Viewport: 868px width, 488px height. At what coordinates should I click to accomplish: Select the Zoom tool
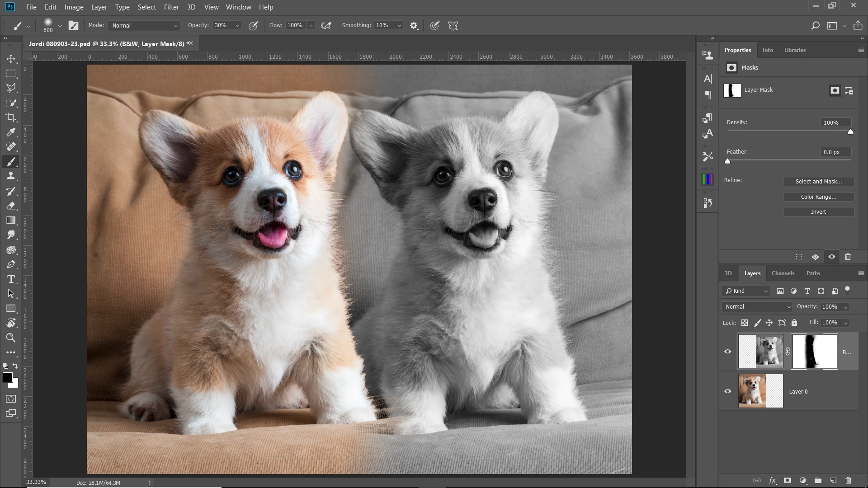tap(11, 338)
